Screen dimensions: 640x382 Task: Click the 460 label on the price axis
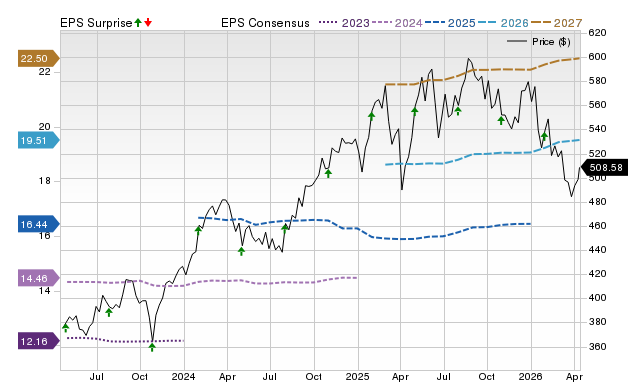coord(597,225)
